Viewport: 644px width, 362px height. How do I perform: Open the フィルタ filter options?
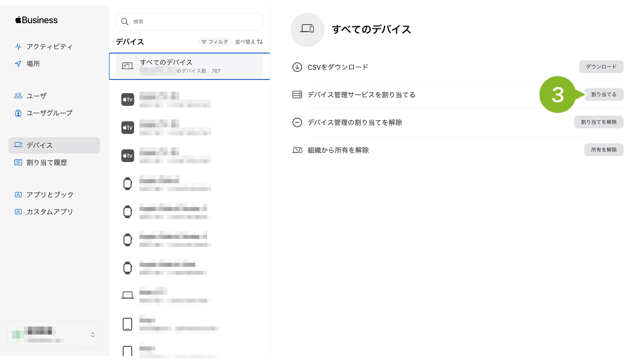click(215, 42)
